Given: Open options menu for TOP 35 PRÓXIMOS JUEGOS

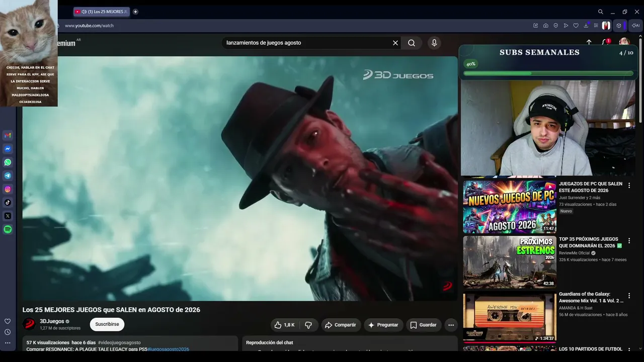Looking at the screenshot, I should (x=629, y=241).
